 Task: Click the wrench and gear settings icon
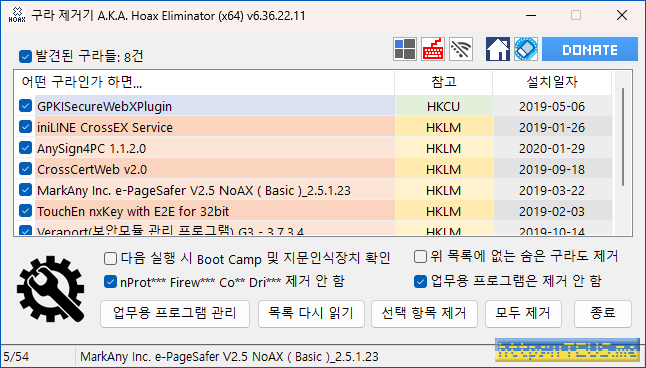(x=51, y=289)
